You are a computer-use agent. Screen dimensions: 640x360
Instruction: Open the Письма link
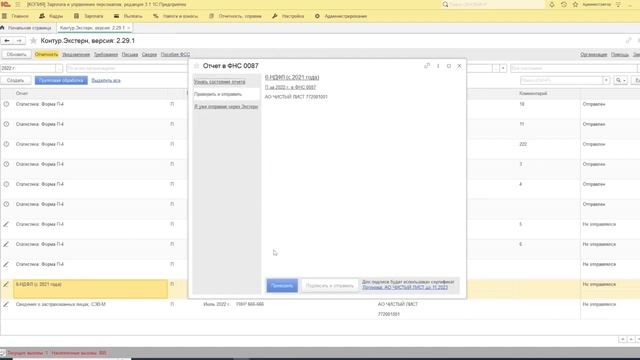pyautogui.click(x=130, y=54)
